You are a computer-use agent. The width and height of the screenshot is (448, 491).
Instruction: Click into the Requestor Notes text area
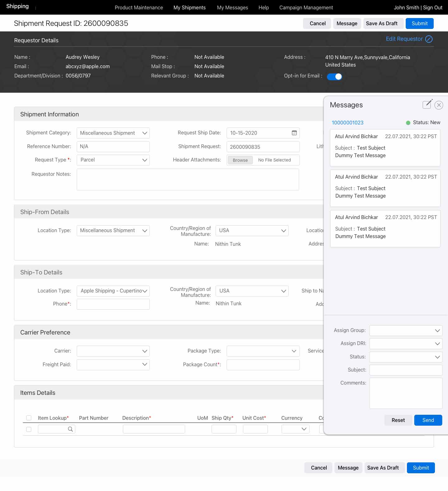(188, 180)
